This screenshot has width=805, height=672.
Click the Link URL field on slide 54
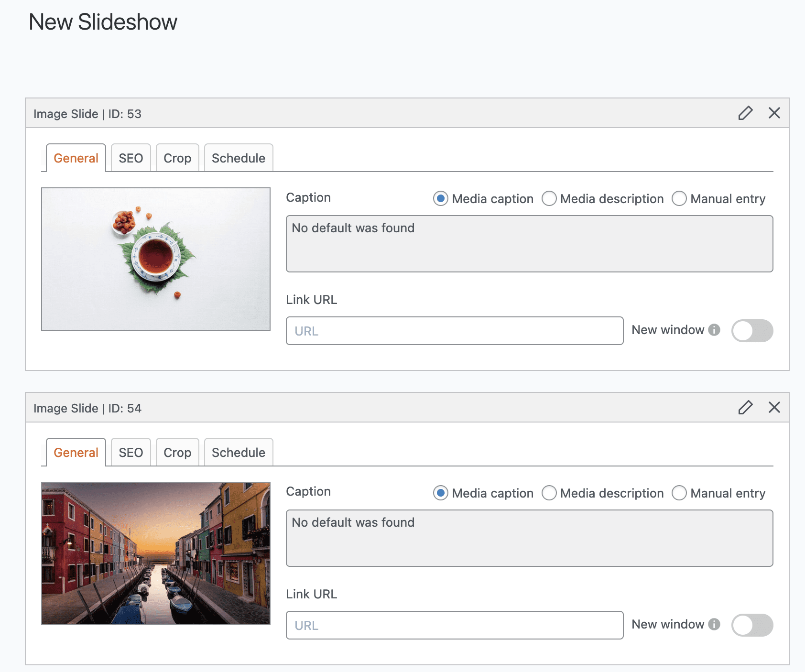pyautogui.click(x=454, y=625)
